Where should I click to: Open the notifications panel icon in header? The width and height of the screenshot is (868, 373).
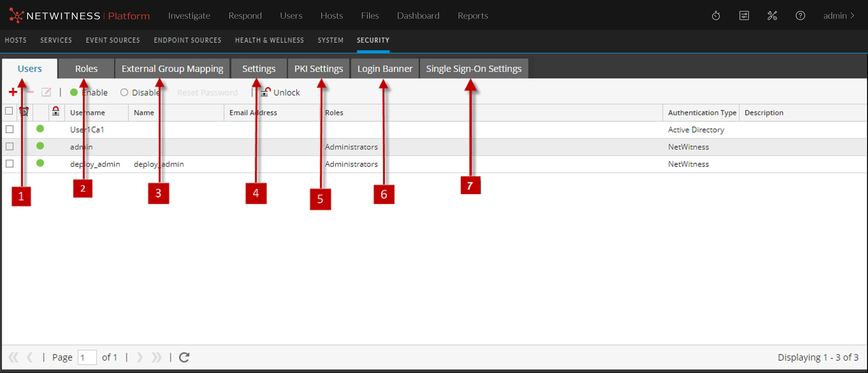tap(744, 16)
